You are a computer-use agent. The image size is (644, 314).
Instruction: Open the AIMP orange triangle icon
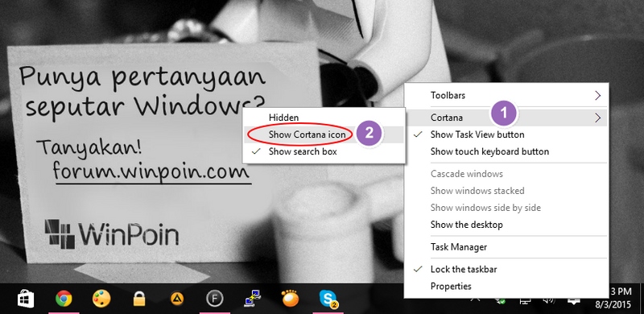pyautogui.click(x=177, y=299)
